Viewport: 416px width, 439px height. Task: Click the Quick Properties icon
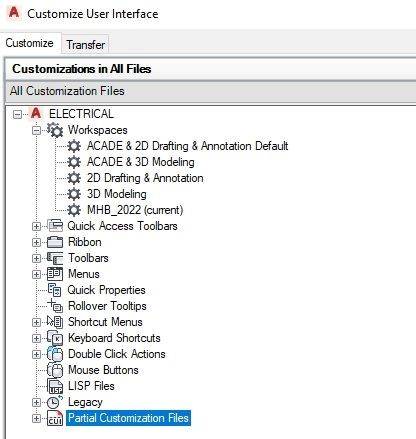[x=55, y=290]
